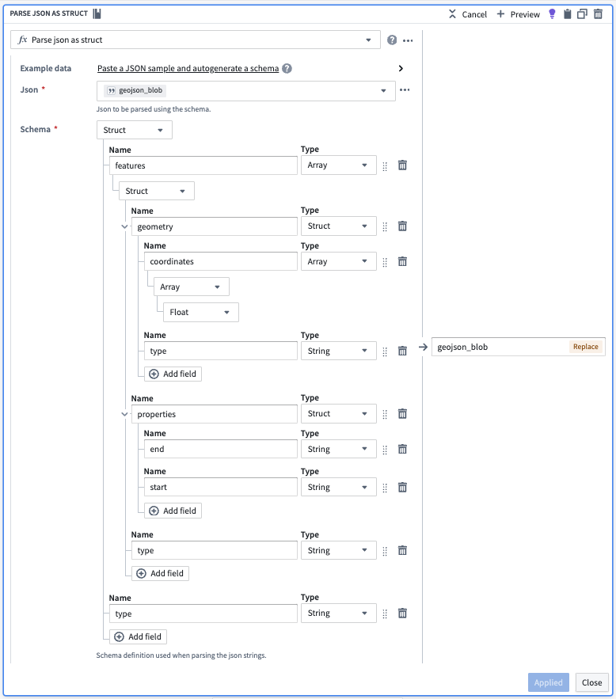The image size is (616, 699).
Task: Click the drag handle of coordinates row
Action: (x=385, y=262)
